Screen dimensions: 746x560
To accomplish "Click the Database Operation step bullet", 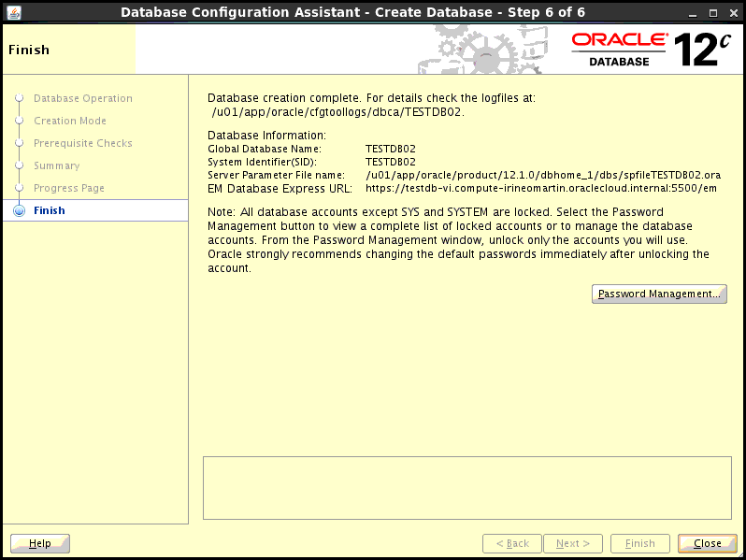I will click(19, 98).
